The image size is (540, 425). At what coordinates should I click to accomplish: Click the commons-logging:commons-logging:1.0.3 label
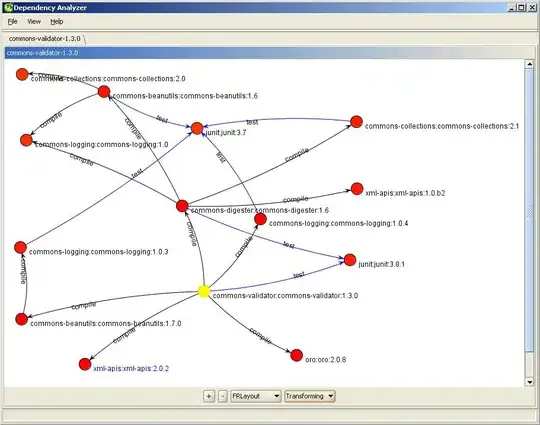(98, 252)
